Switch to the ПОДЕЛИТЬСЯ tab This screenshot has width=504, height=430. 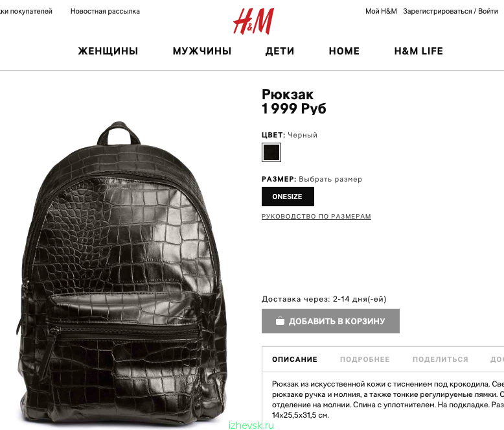[x=441, y=359]
